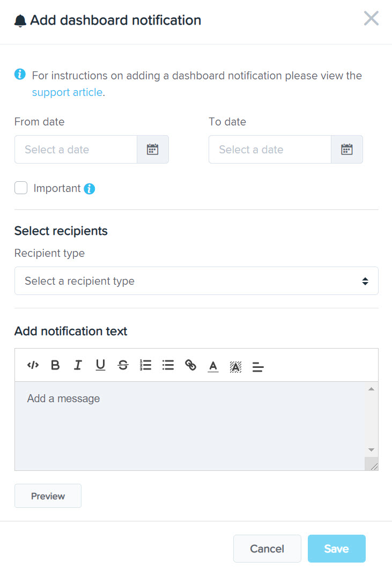Open the text alignment options
Screen dimensions: 392x569
pos(258,367)
